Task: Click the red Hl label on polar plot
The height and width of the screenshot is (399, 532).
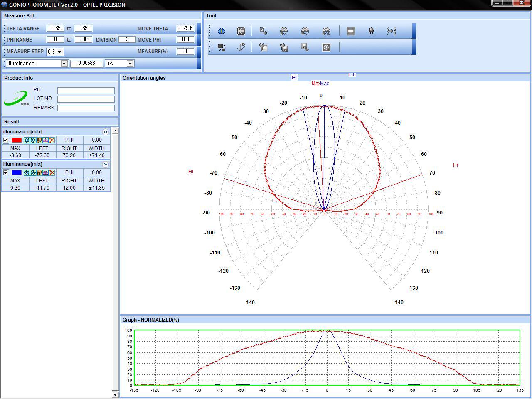Action: (x=191, y=172)
